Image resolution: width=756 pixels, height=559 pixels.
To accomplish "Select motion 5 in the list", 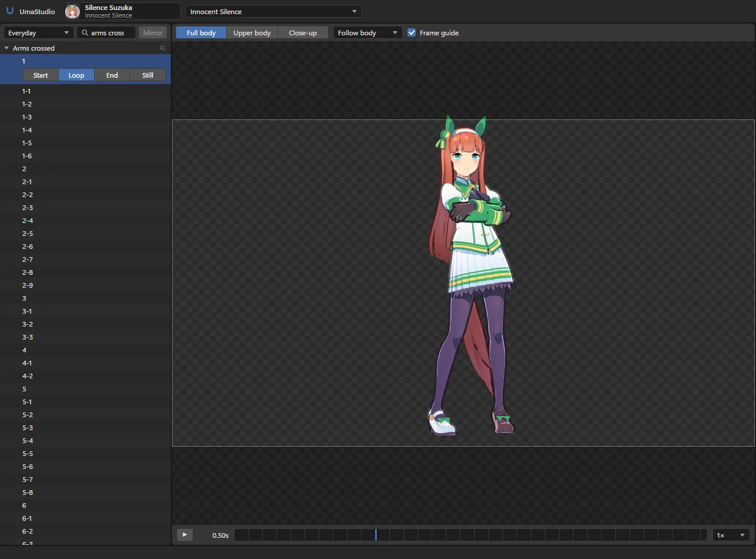I will (85, 389).
